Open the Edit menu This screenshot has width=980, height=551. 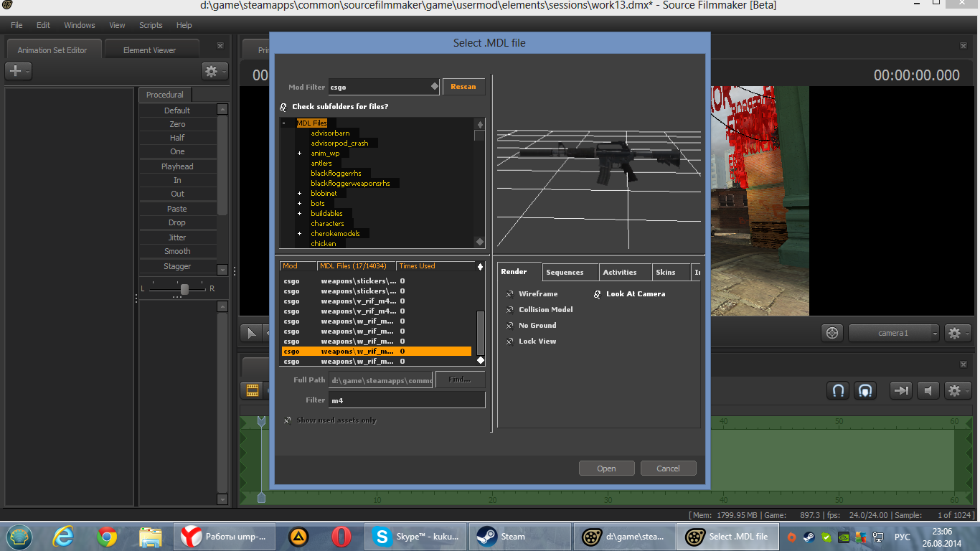[x=43, y=25]
